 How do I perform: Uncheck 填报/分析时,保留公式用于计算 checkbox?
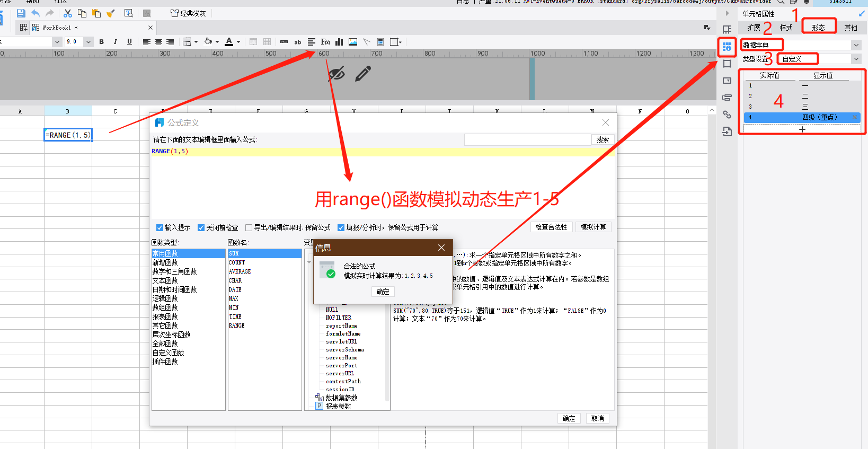coord(341,227)
